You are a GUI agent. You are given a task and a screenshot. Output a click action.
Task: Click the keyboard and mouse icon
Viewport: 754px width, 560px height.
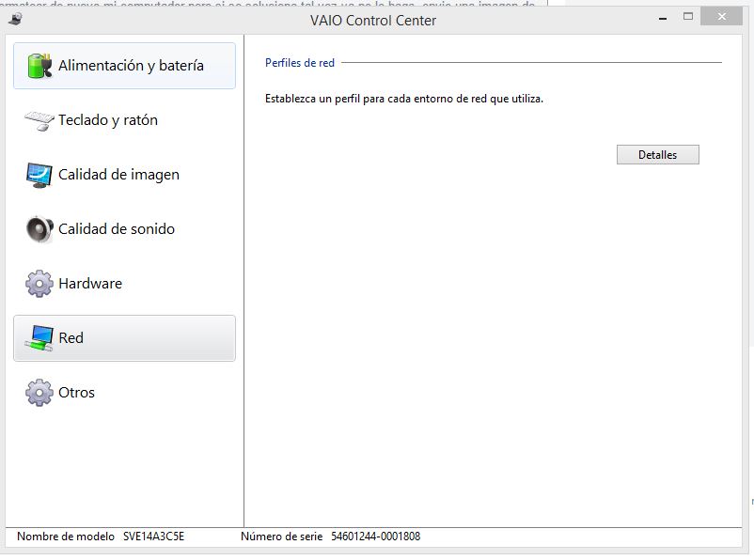tap(39, 120)
